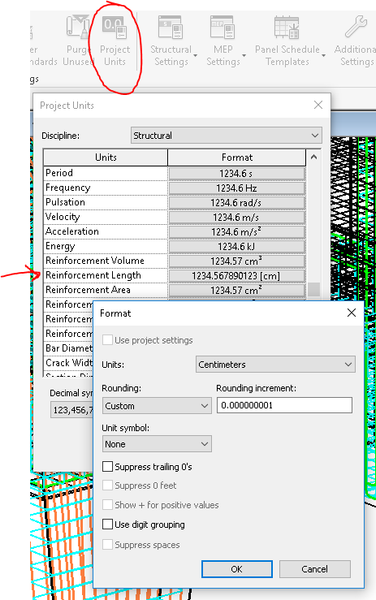Close the Project Units dialog
The image size is (376, 600).
point(318,105)
